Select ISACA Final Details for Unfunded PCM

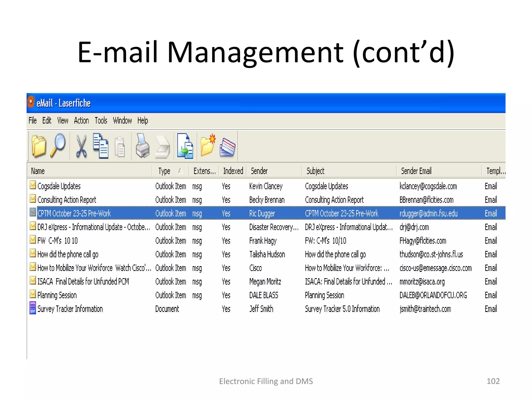coord(83,282)
